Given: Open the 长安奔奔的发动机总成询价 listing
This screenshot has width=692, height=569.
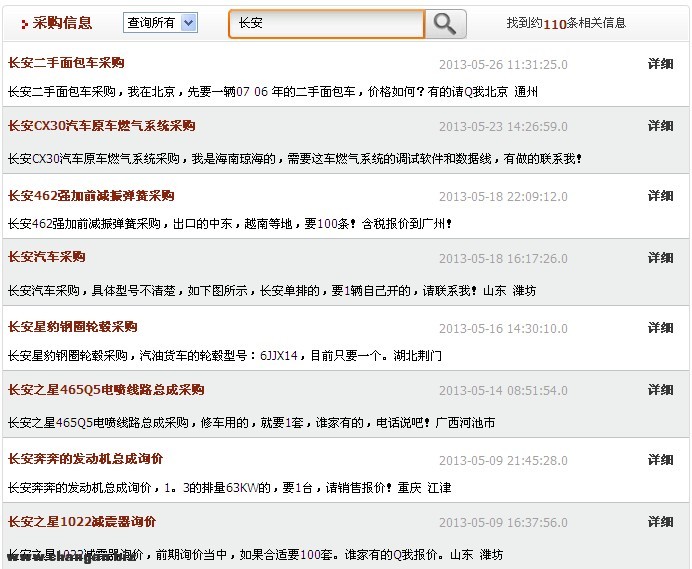Looking at the screenshot, I should [85, 459].
